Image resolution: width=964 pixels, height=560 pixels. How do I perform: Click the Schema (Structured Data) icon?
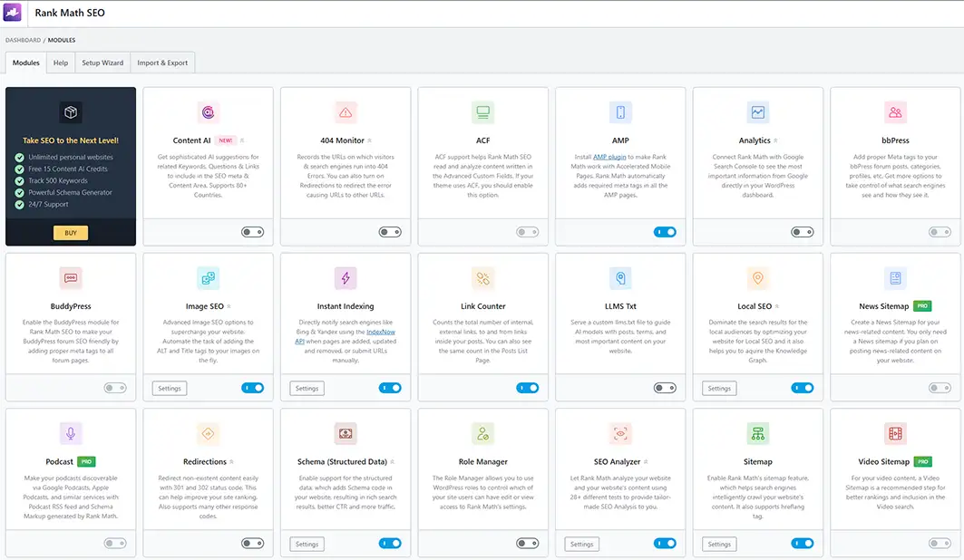pos(346,433)
